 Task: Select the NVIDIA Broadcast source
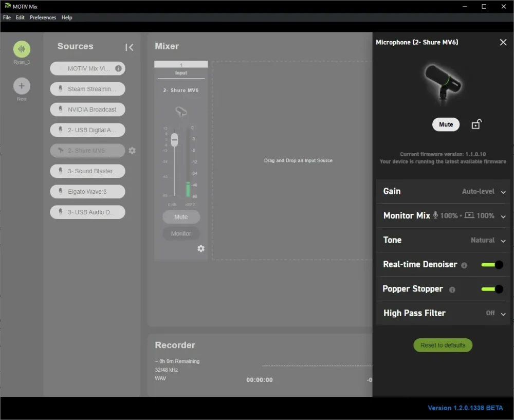[87, 109]
